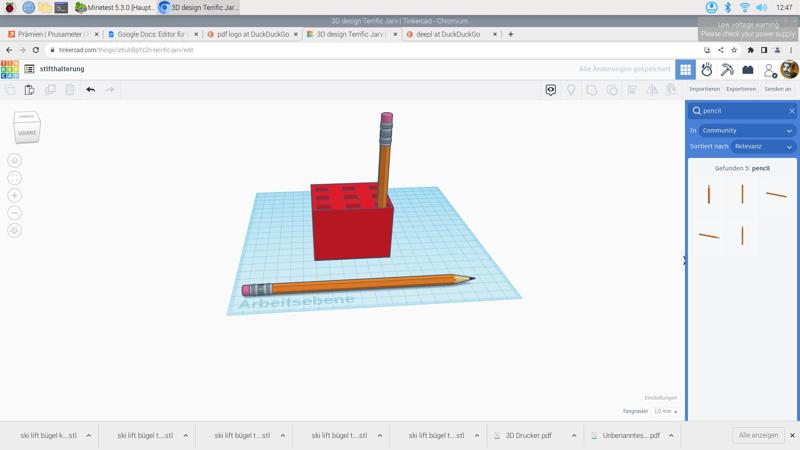Expand options for 3D Drucker.pdf download
This screenshot has height=450, width=800.
pos(574,436)
